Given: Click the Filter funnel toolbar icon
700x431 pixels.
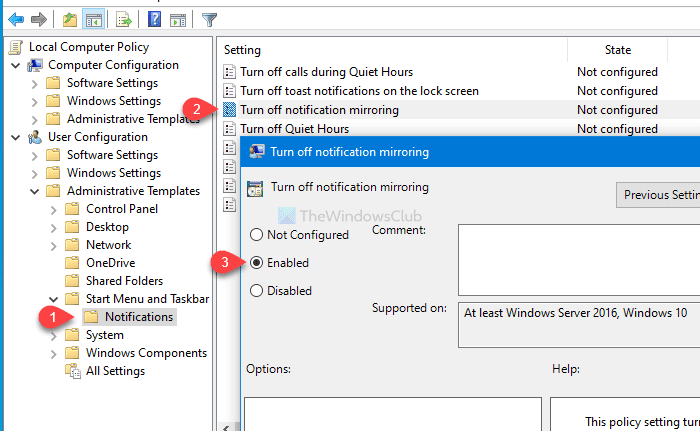Looking at the screenshot, I should coord(209,18).
